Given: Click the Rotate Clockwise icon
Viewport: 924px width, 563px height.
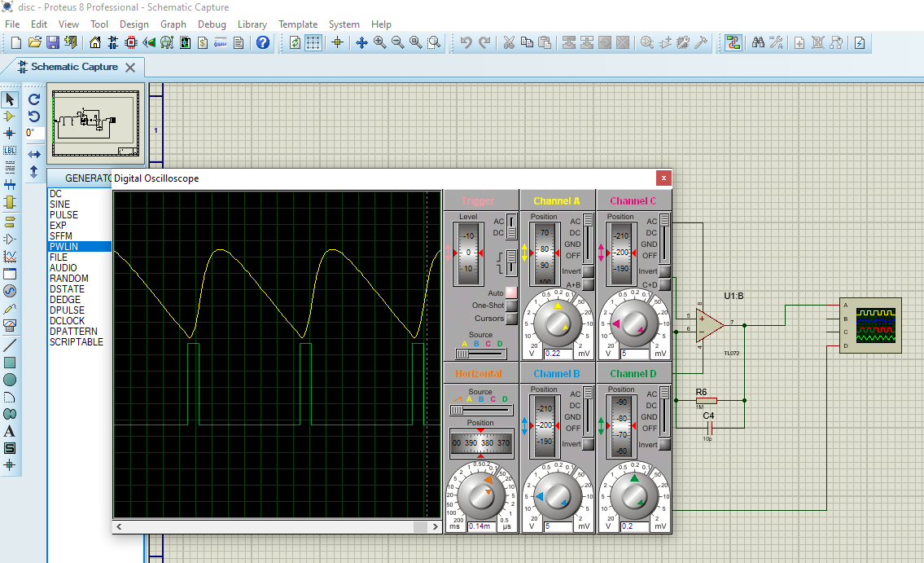Looking at the screenshot, I should pyautogui.click(x=34, y=99).
